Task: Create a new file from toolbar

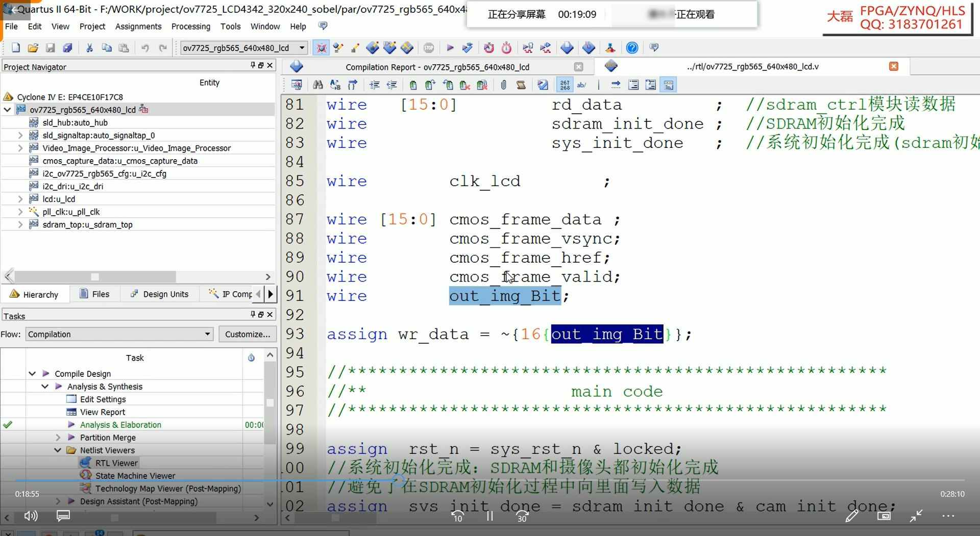Action: click(x=16, y=48)
